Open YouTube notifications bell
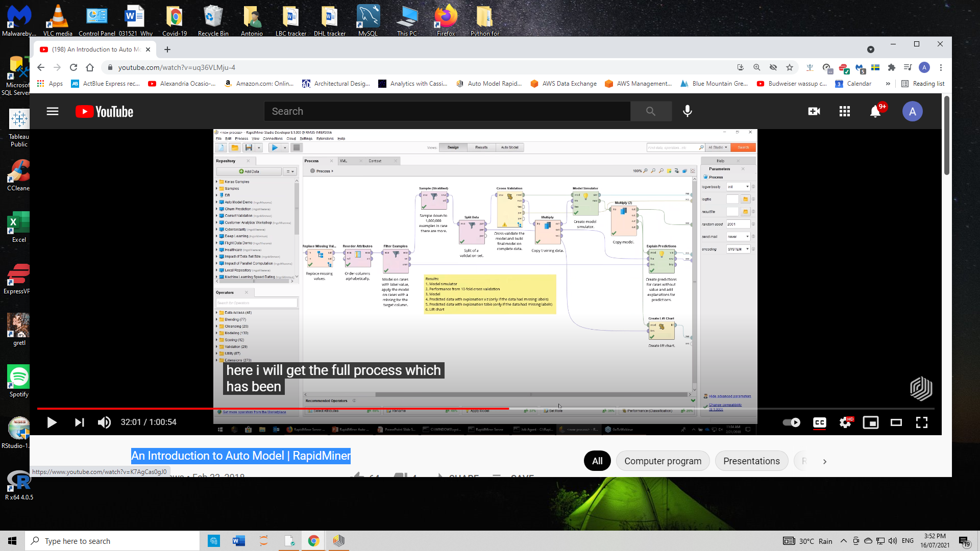 (875, 111)
